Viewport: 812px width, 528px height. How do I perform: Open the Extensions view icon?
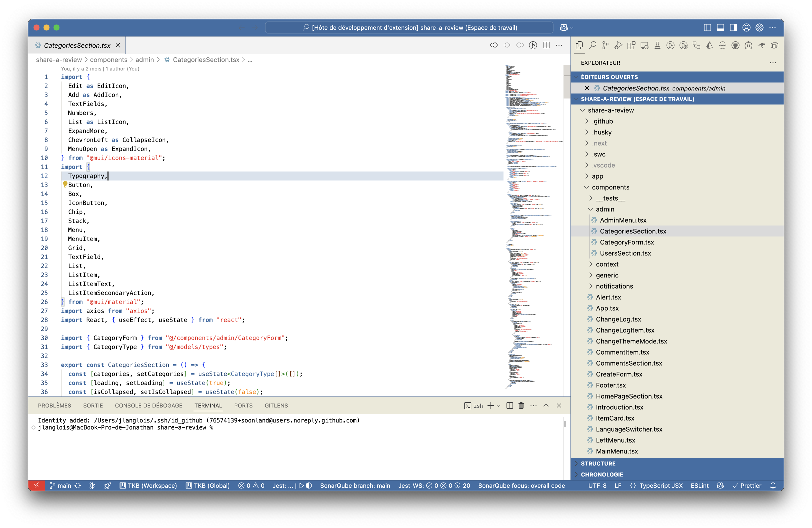click(631, 45)
